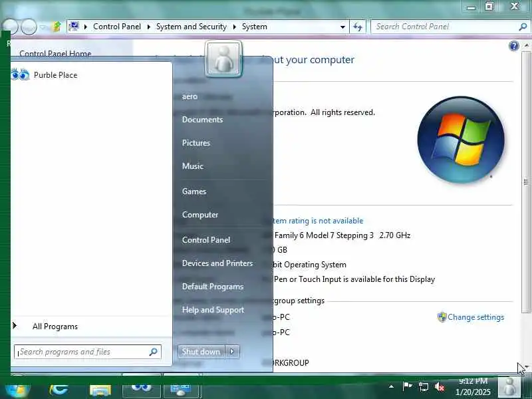Open Pictures from the Start menu
Screen dimensions: 532x399
pos(196,143)
